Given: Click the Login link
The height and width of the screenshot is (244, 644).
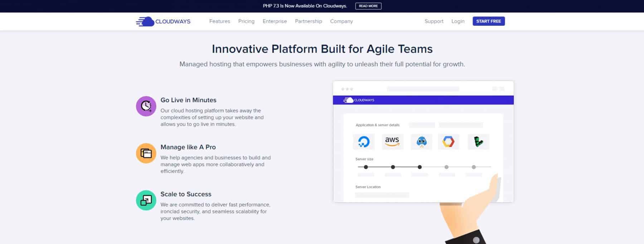Looking at the screenshot, I should point(458,21).
